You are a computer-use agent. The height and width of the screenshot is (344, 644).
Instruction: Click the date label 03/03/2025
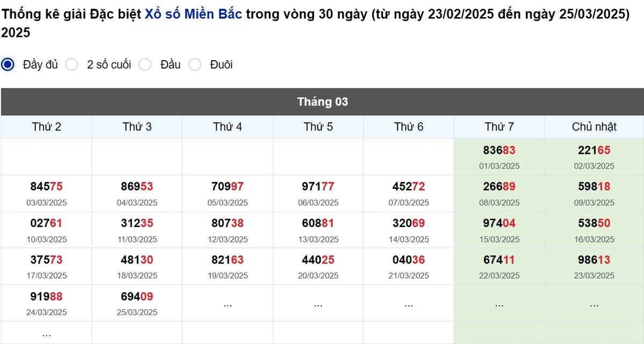click(x=46, y=203)
